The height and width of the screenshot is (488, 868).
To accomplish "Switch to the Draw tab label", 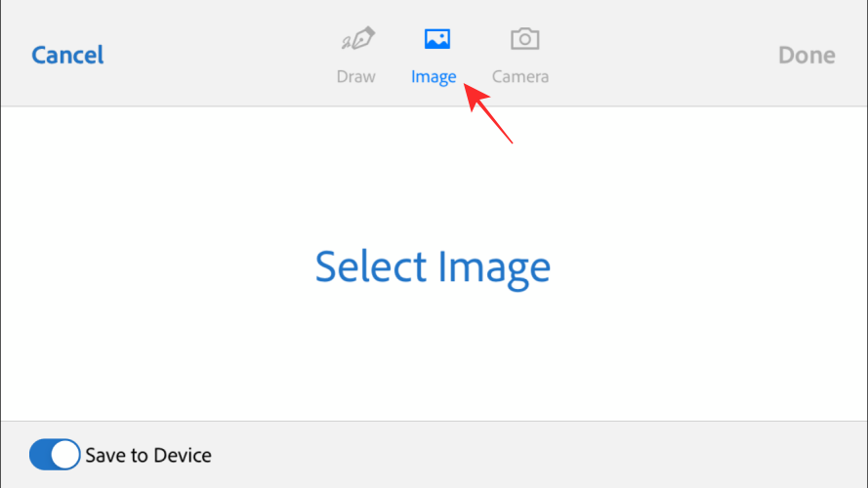I will click(355, 77).
